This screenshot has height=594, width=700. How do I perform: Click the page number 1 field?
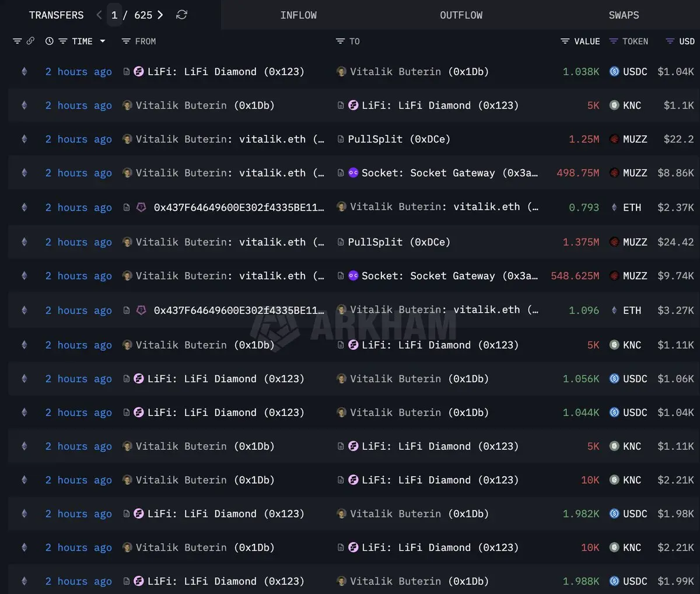tap(114, 15)
